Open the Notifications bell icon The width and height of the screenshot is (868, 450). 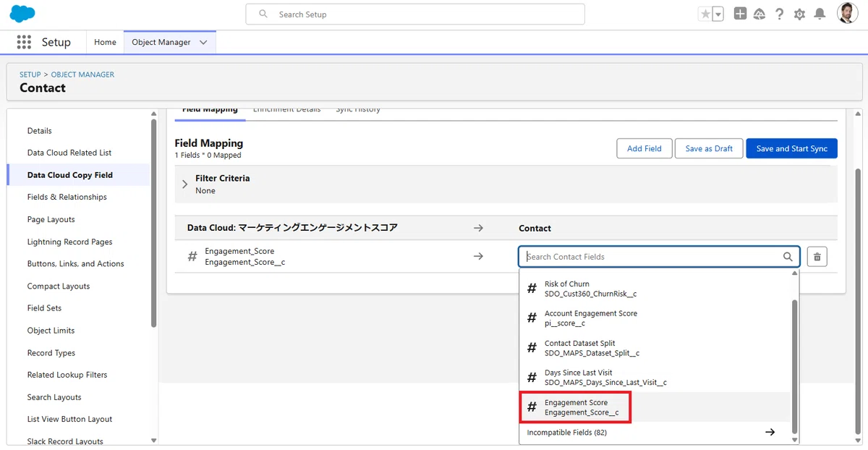820,14
